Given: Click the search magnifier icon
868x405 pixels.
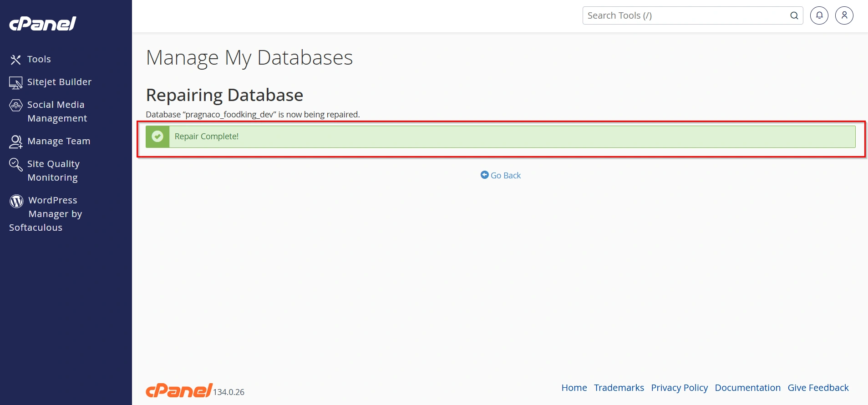Looking at the screenshot, I should pos(794,15).
